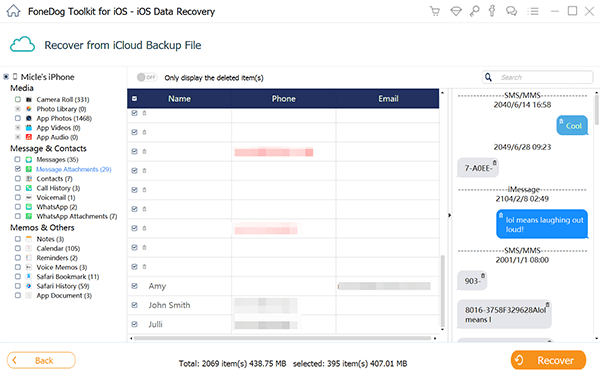Image resolution: width=600 pixels, height=377 pixels.
Task: Toggle the select-all checkbox in table header
Action: click(134, 99)
